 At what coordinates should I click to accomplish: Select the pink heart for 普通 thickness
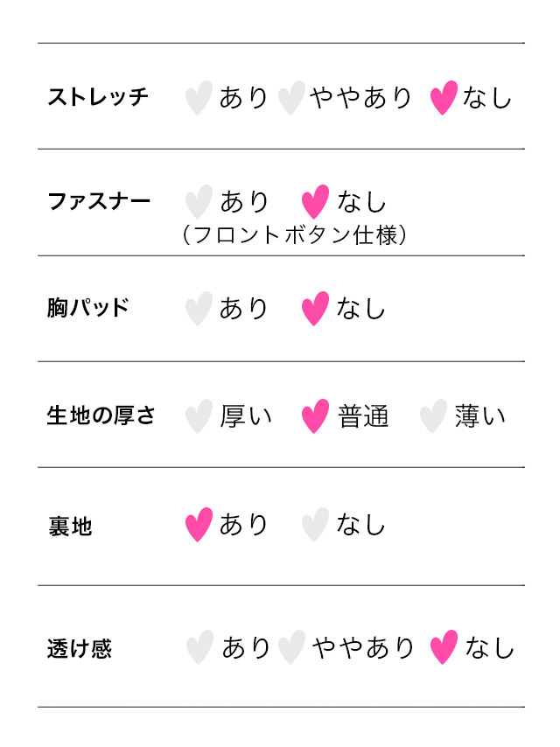click(x=315, y=416)
